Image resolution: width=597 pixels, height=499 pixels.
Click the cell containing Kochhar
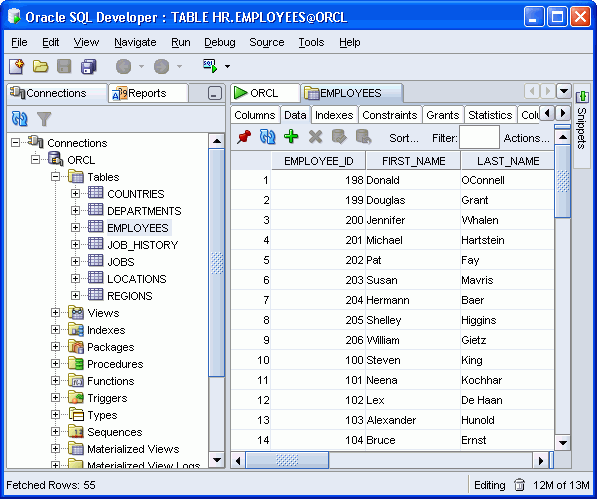507,380
